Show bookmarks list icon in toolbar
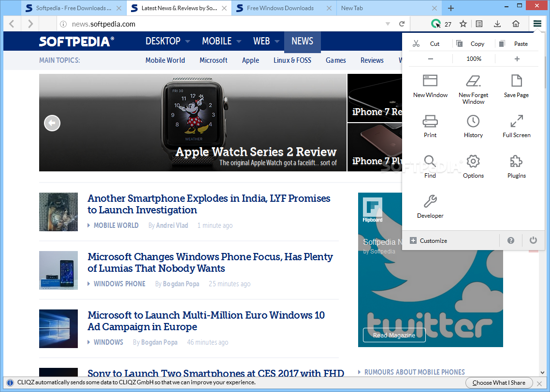The image size is (550, 392). pos(479,24)
